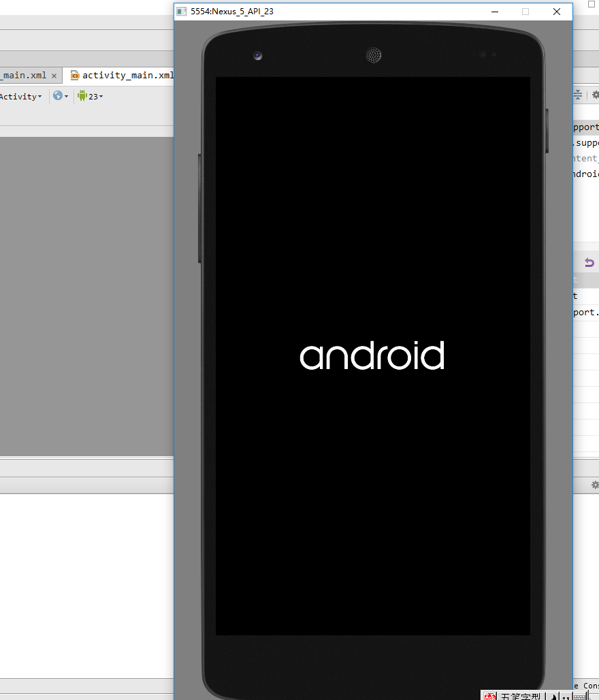This screenshot has width=599, height=700.
Task: Click the phone's front camera lens
Action: pos(257,56)
